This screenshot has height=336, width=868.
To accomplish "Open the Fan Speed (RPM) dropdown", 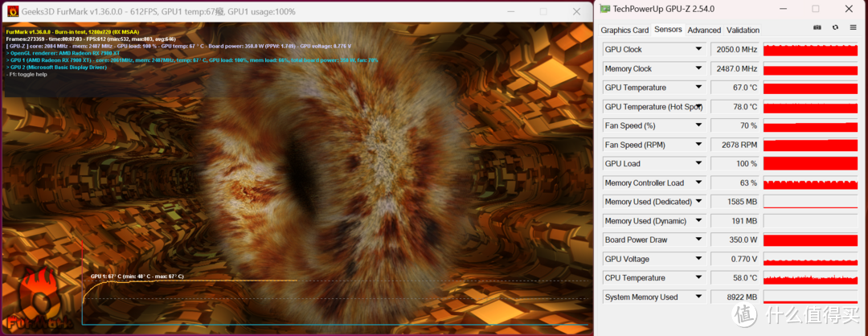I will (698, 145).
